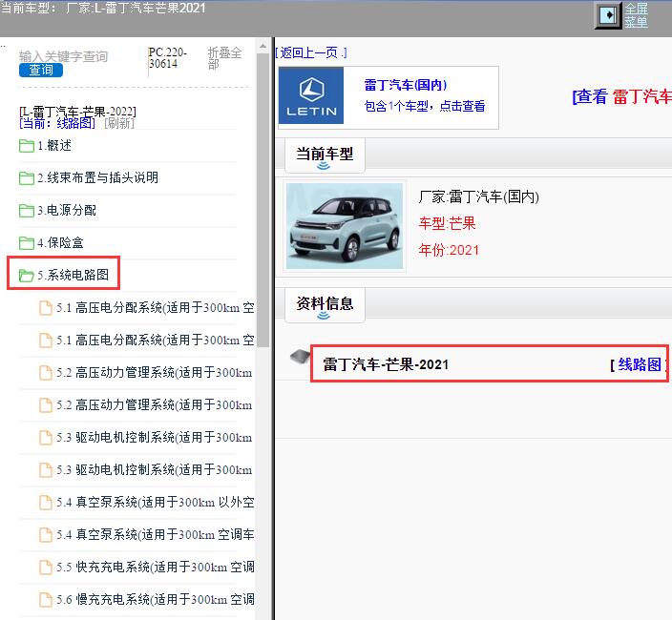Collapse the 5.系统电路图 folder

coord(73,275)
